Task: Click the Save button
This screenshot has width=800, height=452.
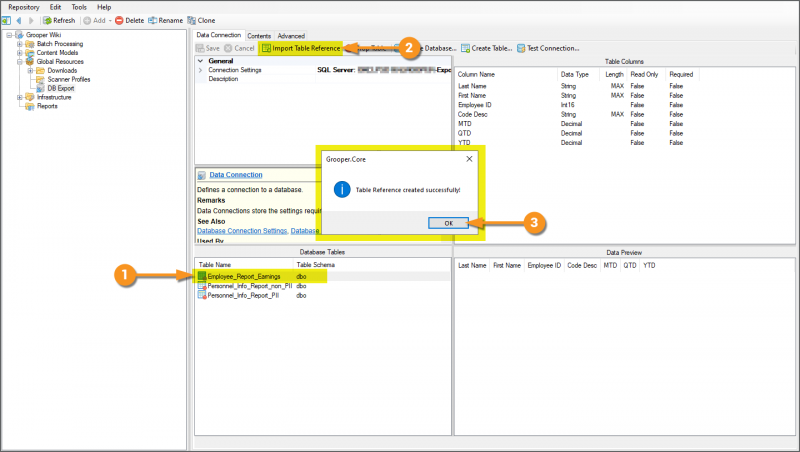Action: (x=208, y=48)
